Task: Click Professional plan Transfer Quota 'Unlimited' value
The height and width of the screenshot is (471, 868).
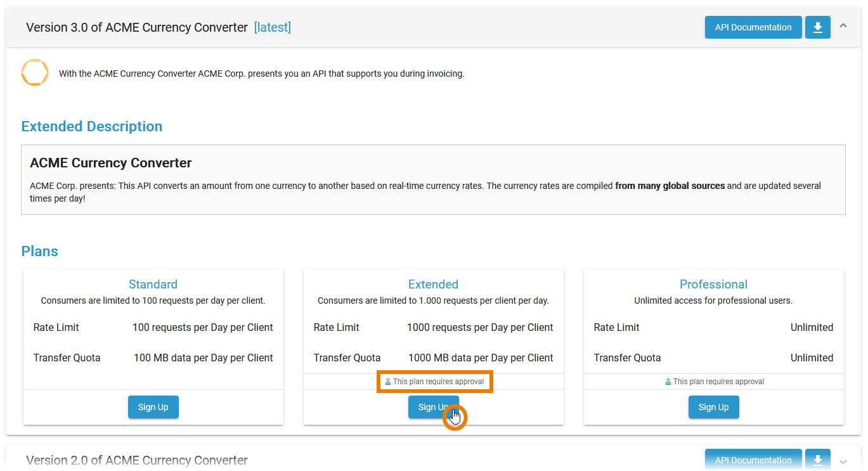Action: (812, 358)
